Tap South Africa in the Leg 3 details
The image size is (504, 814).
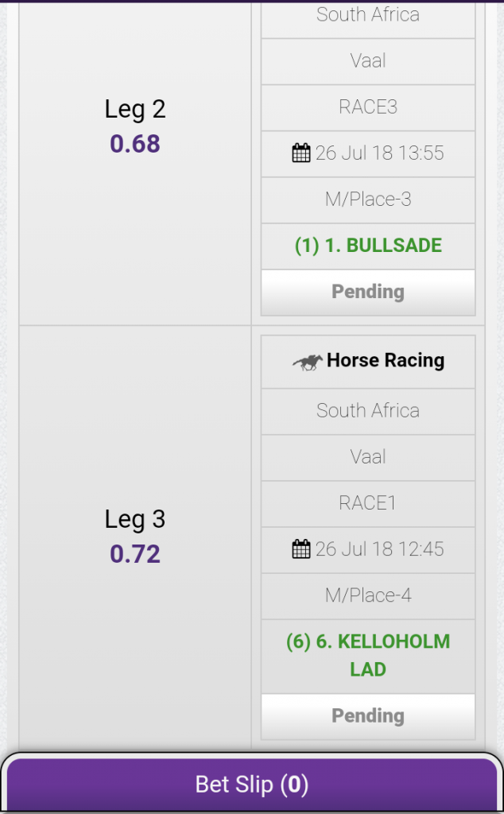tap(368, 411)
